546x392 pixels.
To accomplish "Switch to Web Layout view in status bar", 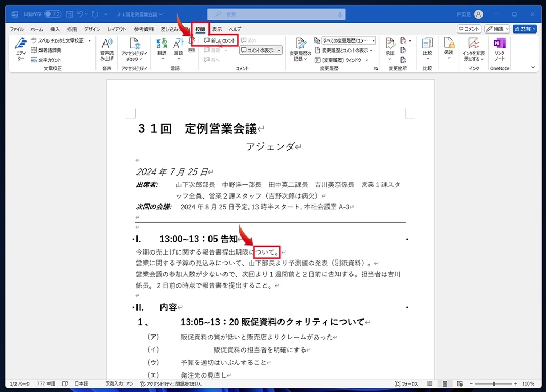I will [460, 383].
